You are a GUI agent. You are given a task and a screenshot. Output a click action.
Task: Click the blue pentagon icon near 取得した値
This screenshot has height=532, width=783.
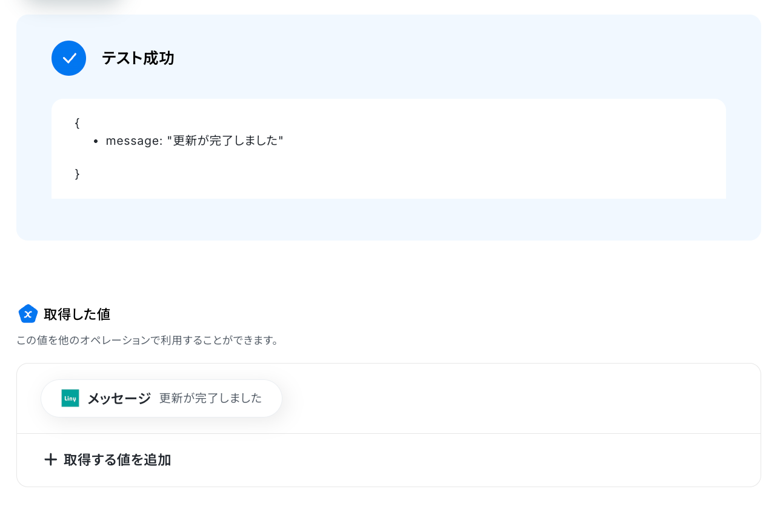tap(28, 314)
